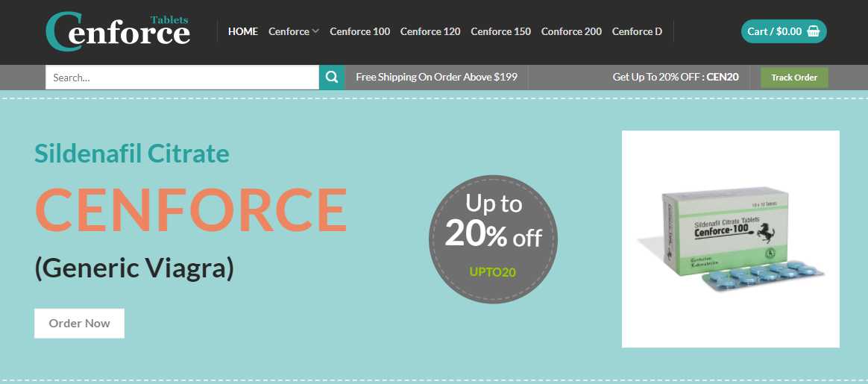
Task: Click the search magnifier icon button
Action: (x=332, y=78)
